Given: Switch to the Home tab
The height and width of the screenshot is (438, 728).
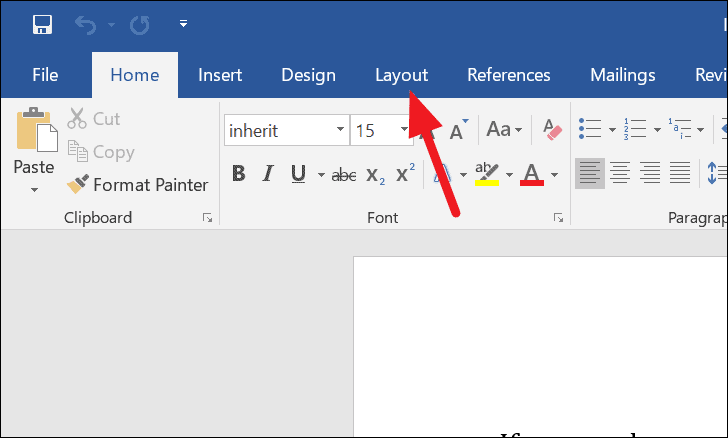Looking at the screenshot, I should [x=135, y=75].
